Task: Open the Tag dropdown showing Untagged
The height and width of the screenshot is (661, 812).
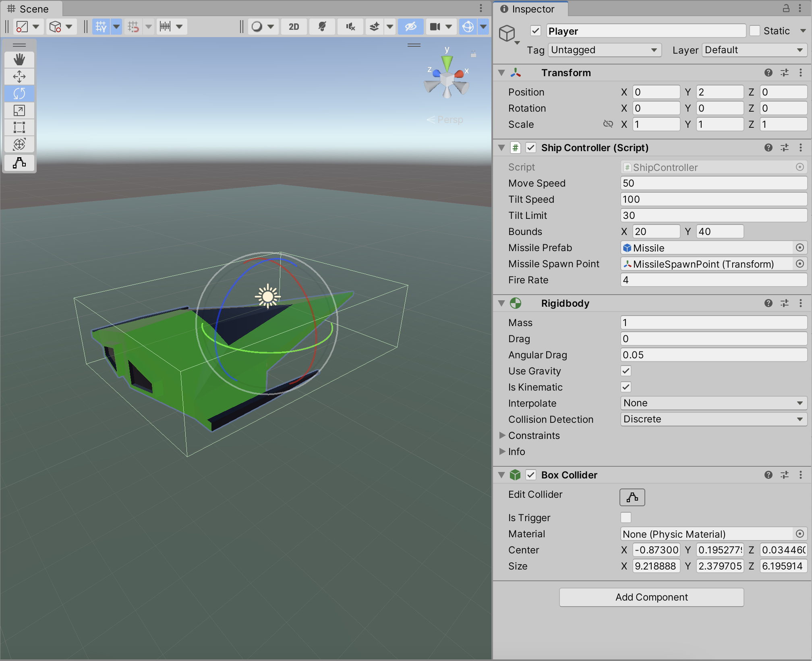Action: coord(604,50)
